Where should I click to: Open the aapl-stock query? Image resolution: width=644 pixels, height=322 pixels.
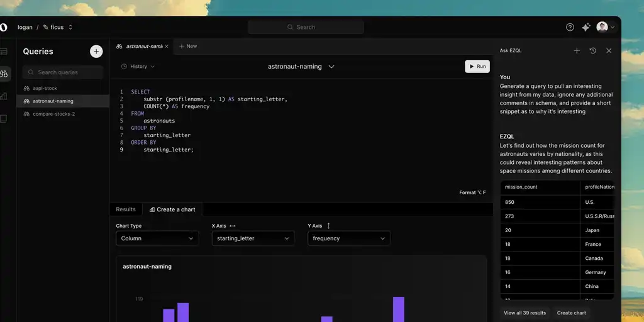pos(45,88)
